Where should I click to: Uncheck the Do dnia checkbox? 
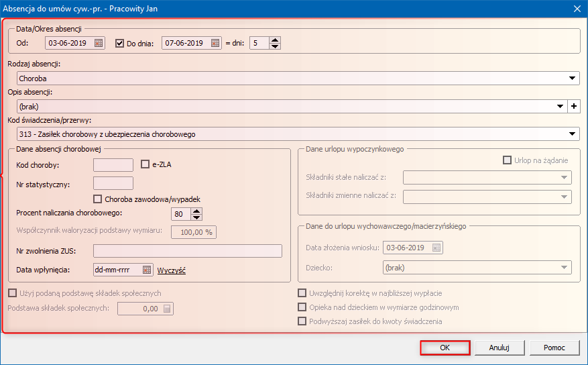click(x=119, y=43)
